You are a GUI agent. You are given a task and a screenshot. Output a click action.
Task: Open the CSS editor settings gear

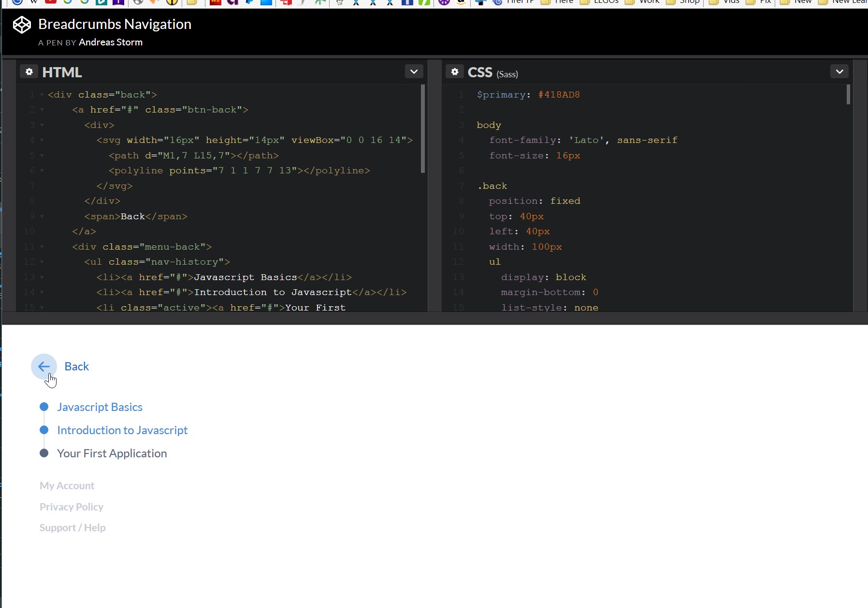tap(454, 72)
